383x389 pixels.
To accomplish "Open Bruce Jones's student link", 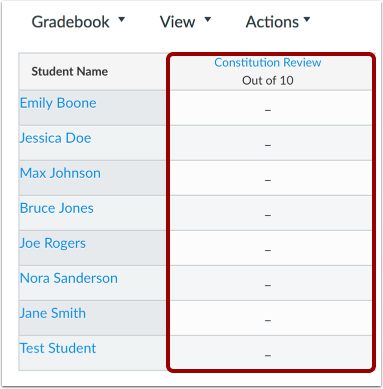I will click(57, 208).
